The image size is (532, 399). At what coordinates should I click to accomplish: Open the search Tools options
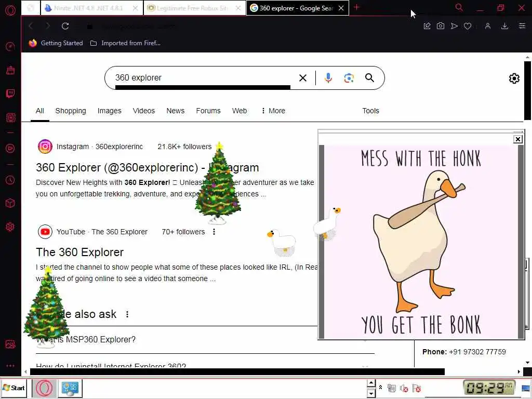pos(370,111)
